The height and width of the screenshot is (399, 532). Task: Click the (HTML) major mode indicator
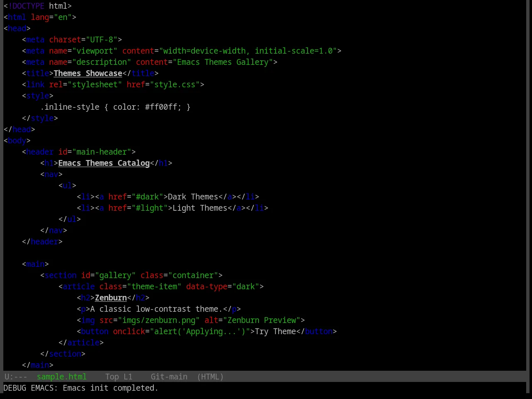tap(210, 377)
